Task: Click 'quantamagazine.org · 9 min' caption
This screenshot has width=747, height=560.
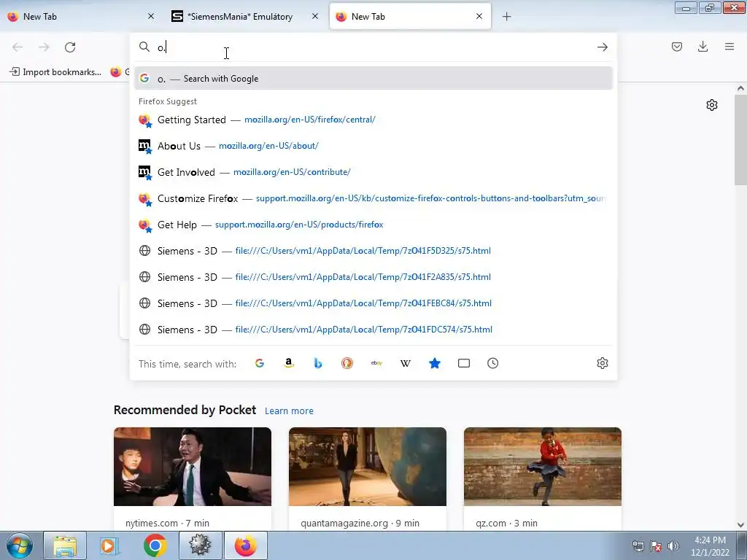Action: (360, 524)
